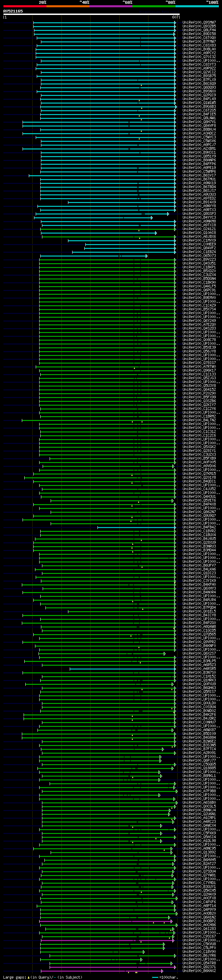
Task: Select the UniRef100_A9PCY2 label
Action: 199,53
